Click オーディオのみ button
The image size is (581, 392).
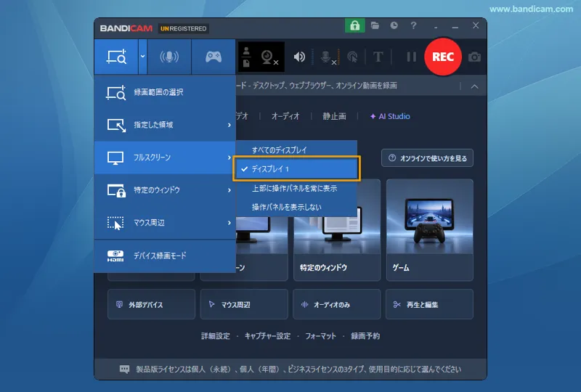coord(336,304)
